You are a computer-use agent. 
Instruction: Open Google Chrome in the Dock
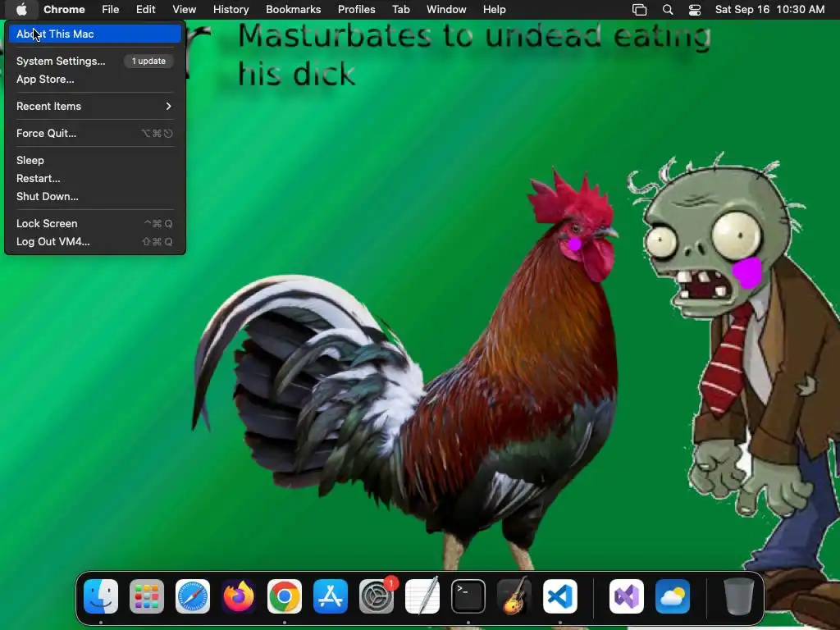[285, 596]
